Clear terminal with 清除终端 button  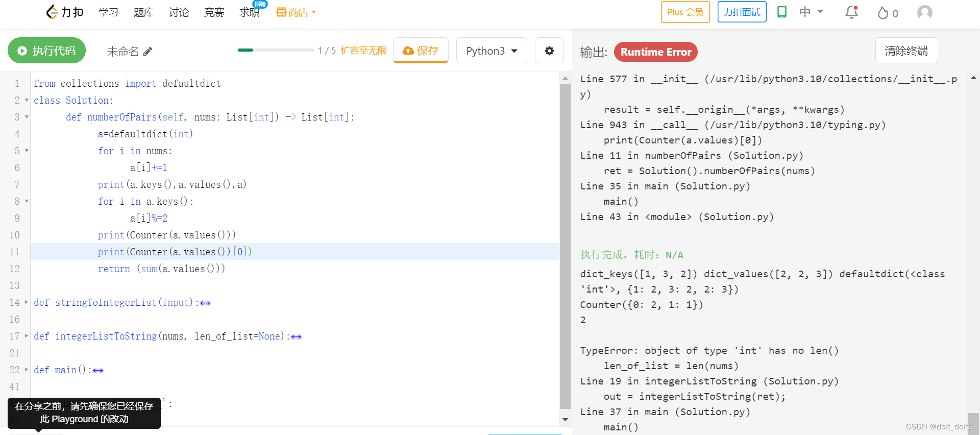click(x=906, y=51)
